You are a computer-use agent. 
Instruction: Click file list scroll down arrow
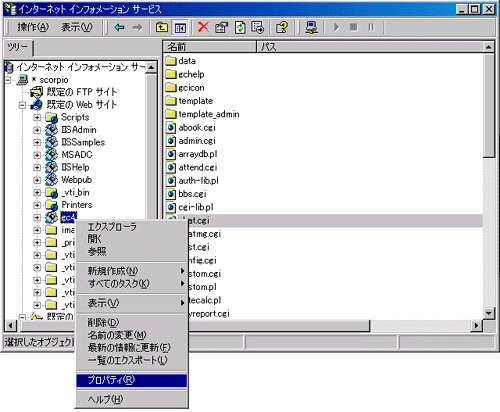coord(489,313)
